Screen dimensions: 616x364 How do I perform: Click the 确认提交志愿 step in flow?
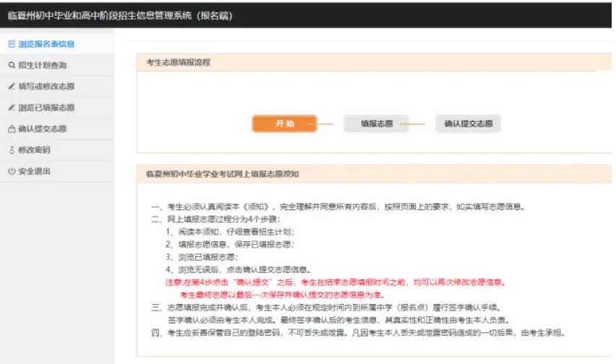(x=468, y=123)
